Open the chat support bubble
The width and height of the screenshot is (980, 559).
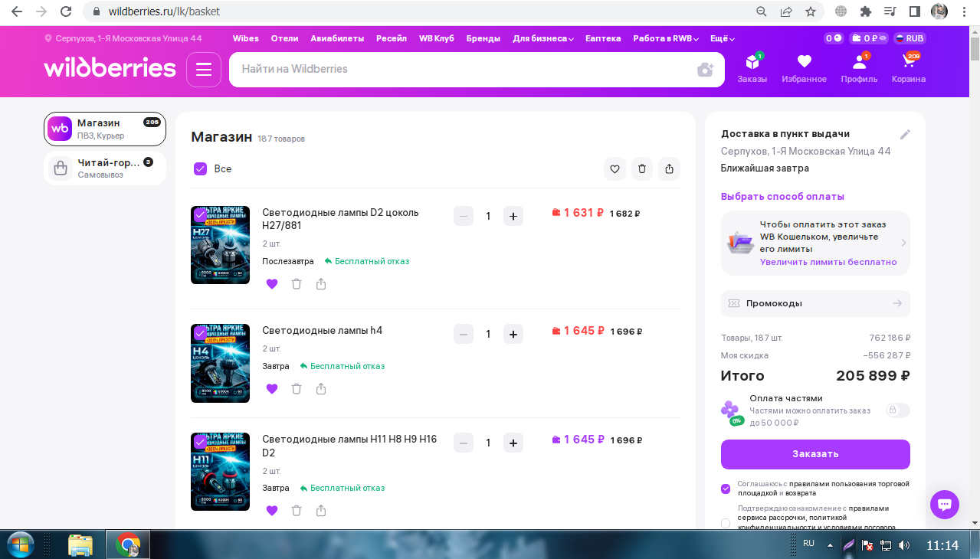(945, 505)
